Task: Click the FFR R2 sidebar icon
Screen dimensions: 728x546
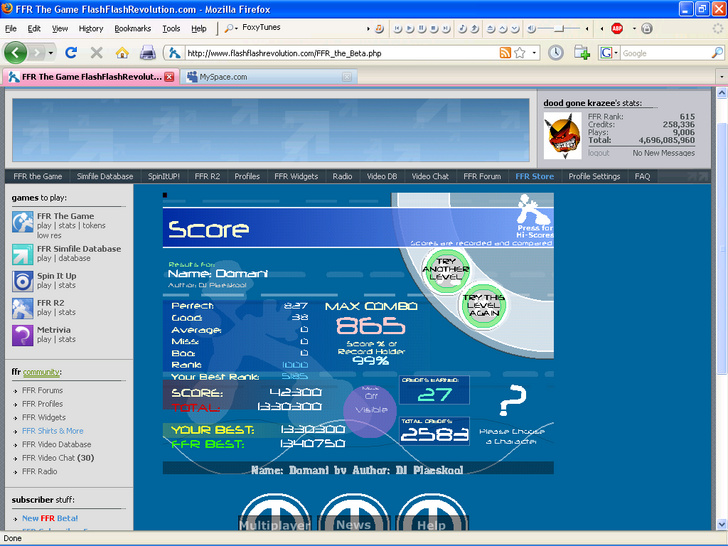Action: coord(22,308)
